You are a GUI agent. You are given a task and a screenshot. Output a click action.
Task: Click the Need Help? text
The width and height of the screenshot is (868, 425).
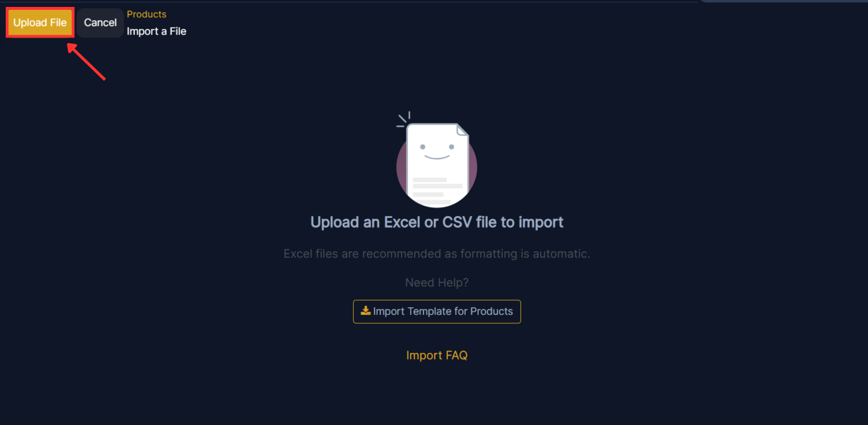437,282
